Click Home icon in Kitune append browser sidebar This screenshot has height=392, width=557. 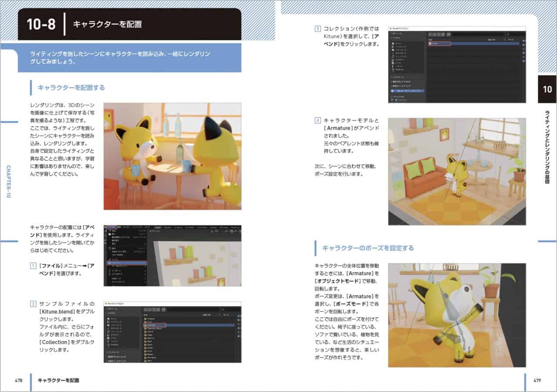point(393,44)
